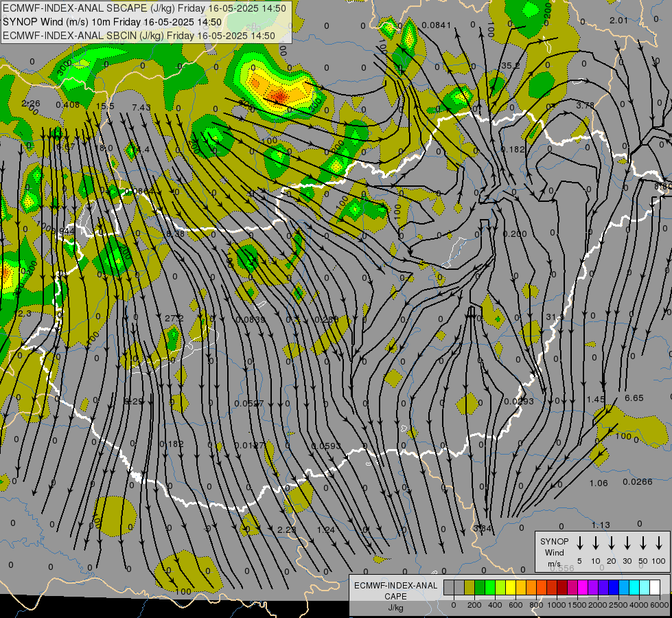Click the 'SYNOP' label in wind legend
The image size is (672, 618).
click(554, 541)
